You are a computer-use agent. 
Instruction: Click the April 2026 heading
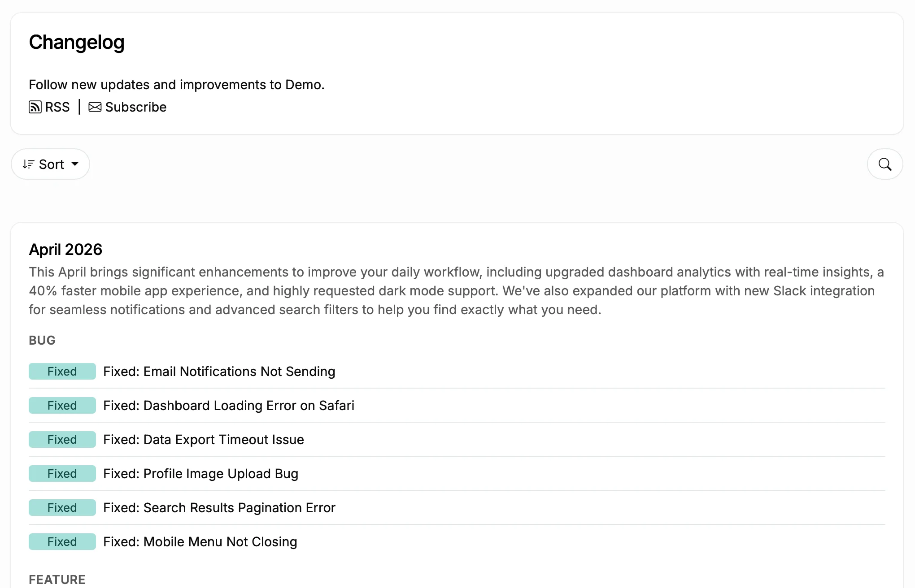coord(65,250)
